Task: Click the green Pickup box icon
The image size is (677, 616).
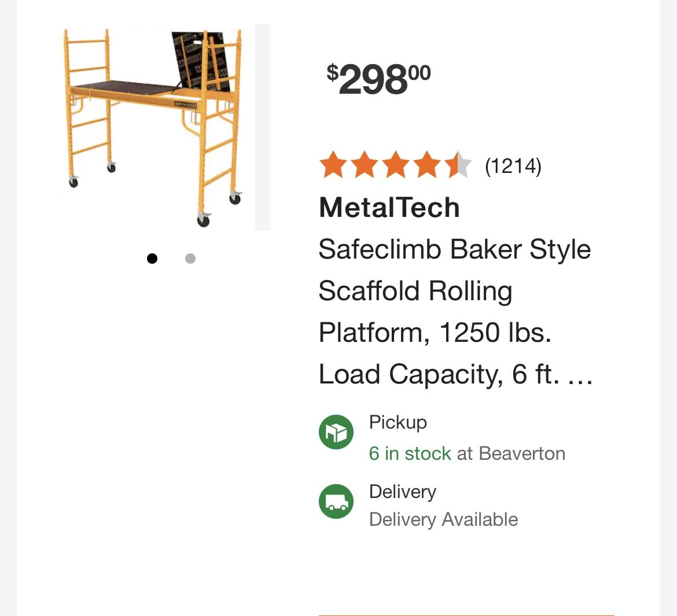Action: 336,431
